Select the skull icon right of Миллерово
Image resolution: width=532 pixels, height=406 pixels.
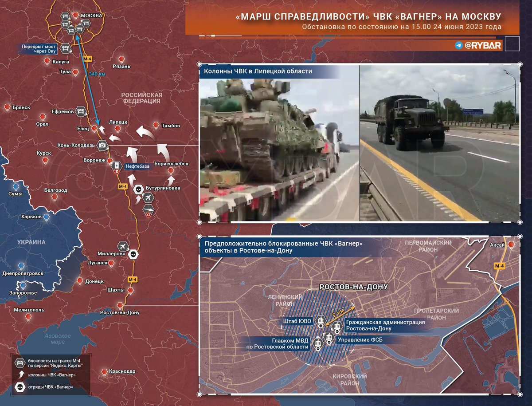tap(132, 254)
